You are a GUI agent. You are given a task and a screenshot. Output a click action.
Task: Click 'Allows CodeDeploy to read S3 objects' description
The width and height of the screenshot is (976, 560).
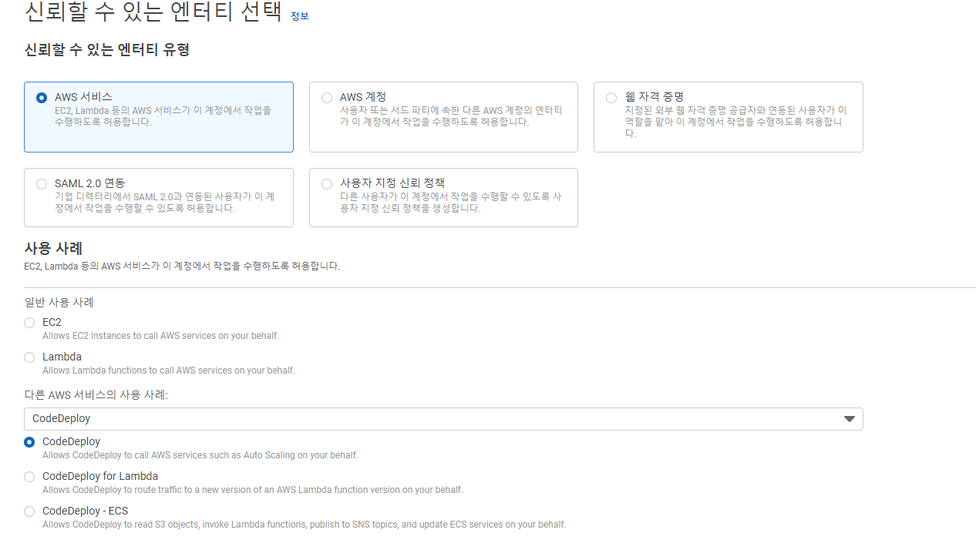pyautogui.click(x=304, y=525)
